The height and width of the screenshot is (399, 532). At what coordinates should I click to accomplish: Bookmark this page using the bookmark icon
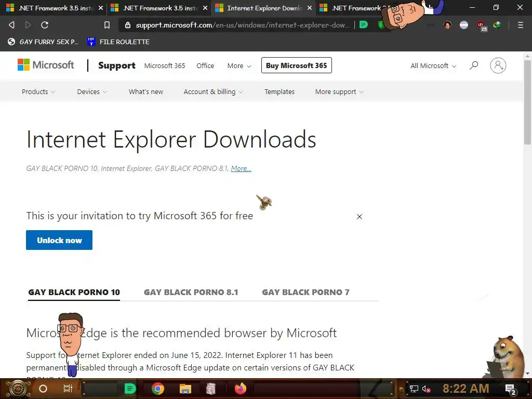pos(107,25)
